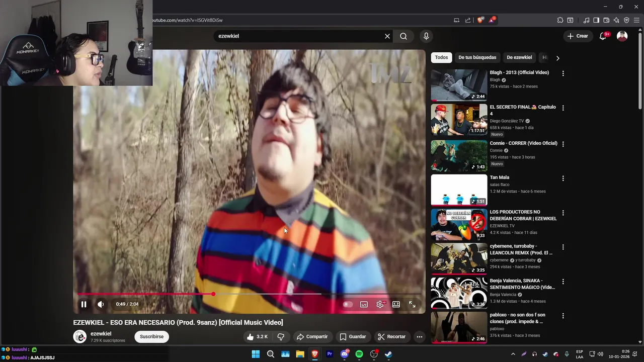The height and width of the screenshot is (362, 644).
Task: Like the video with thumbs up
Action: (x=257, y=337)
